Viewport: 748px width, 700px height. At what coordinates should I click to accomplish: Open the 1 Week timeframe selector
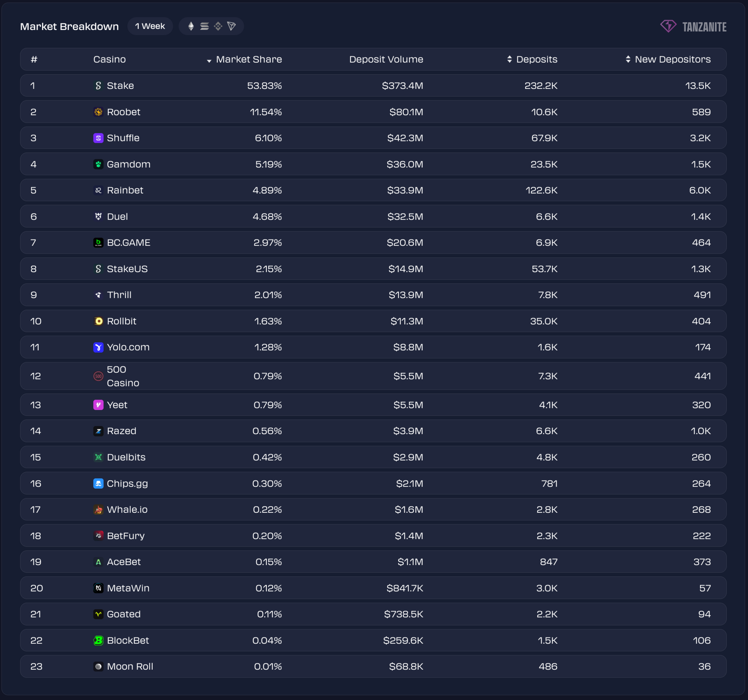[x=150, y=26]
